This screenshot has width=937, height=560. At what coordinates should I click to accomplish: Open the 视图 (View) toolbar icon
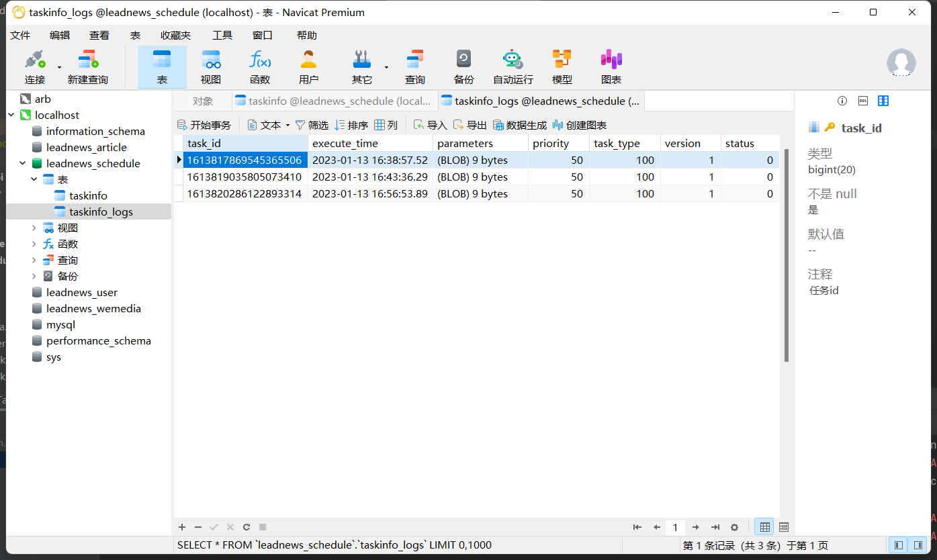click(x=211, y=67)
